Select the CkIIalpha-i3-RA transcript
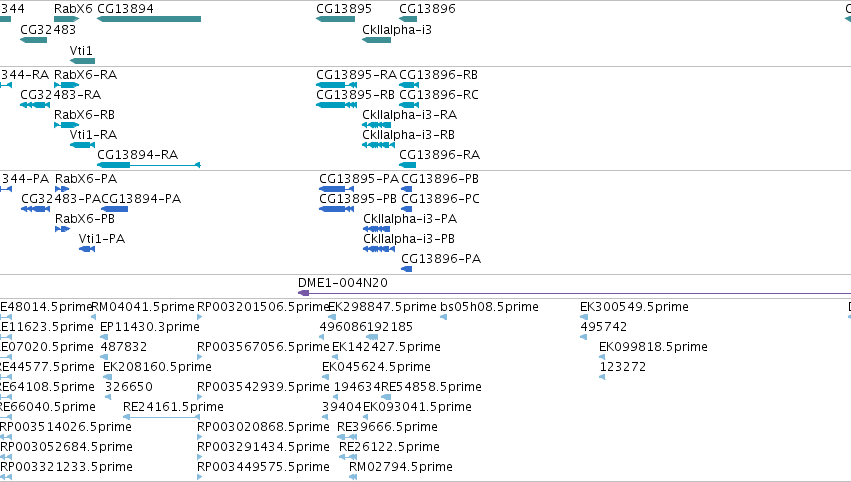 [x=377, y=125]
